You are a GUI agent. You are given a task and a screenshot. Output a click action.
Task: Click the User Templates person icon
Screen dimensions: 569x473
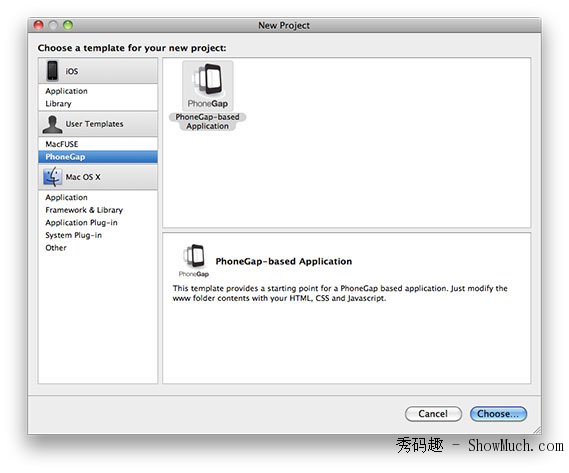[x=52, y=124]
